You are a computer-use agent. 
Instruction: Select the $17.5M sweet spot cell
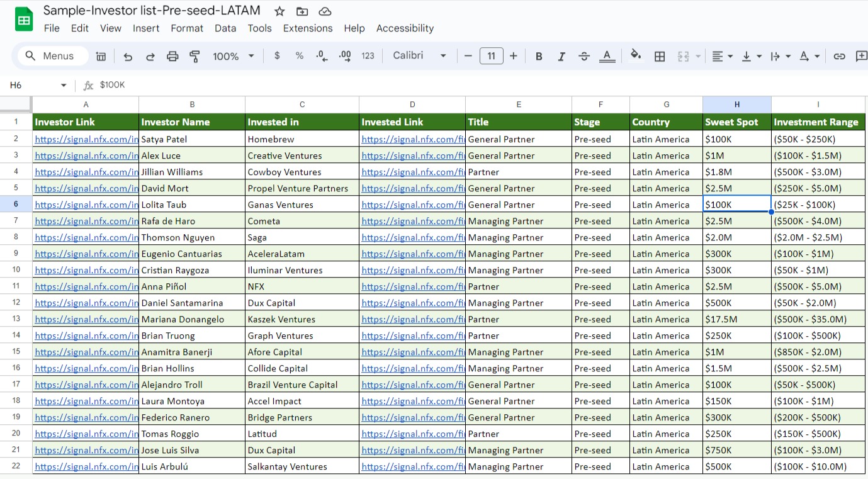(736, 319)
